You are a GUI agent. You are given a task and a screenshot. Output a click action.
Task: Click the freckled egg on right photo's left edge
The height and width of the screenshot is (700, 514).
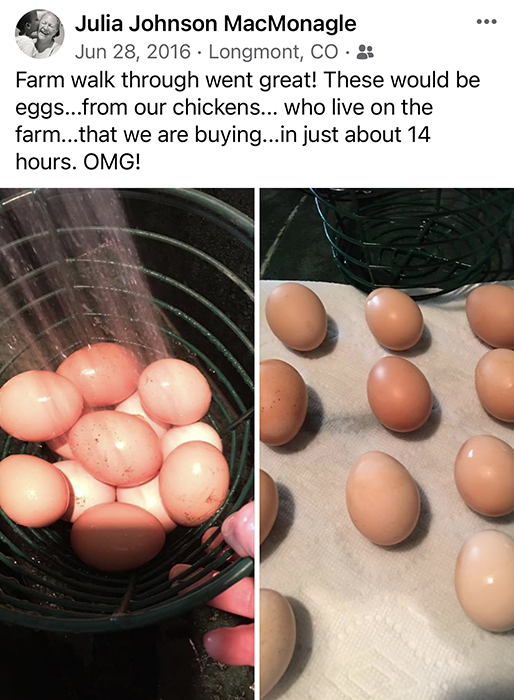pos(282,402)
